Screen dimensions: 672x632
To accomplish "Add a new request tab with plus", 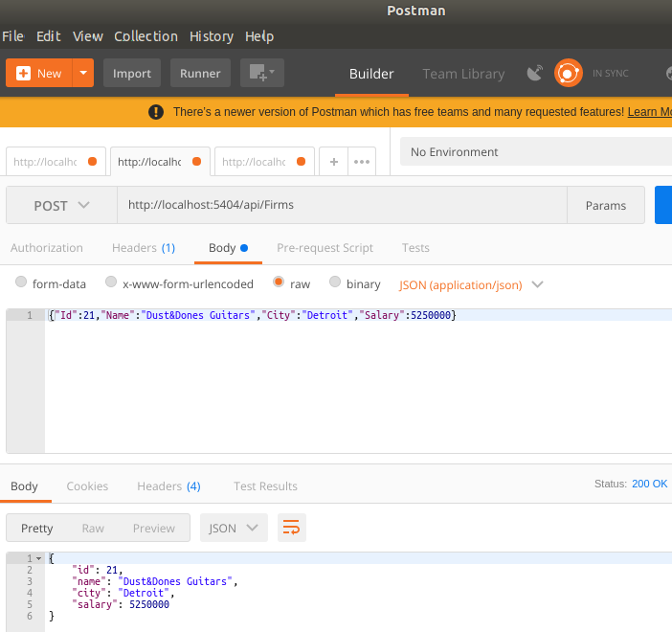I will pos(334,162).
